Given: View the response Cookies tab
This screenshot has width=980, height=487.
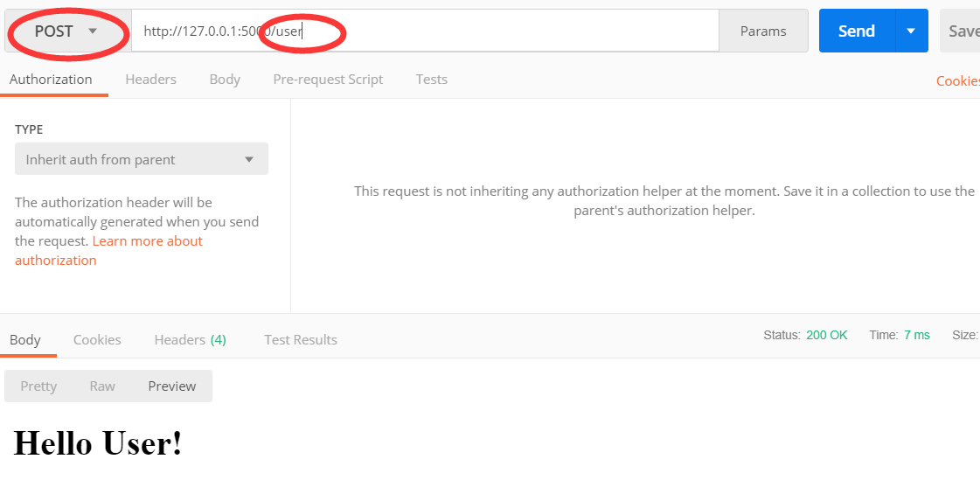Looking at the screenshot, I should click(97, 340).
